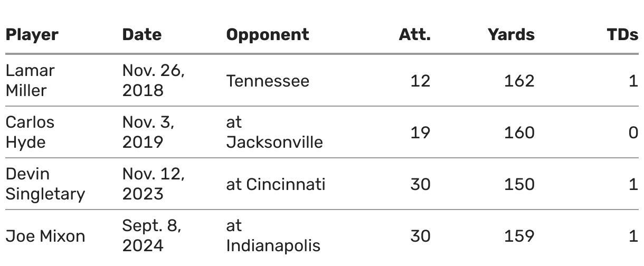The height and width of the screenshot is (266, 644).
Task: Click the at Cincinnati opponent cell
Action: (x=276, y=184)
